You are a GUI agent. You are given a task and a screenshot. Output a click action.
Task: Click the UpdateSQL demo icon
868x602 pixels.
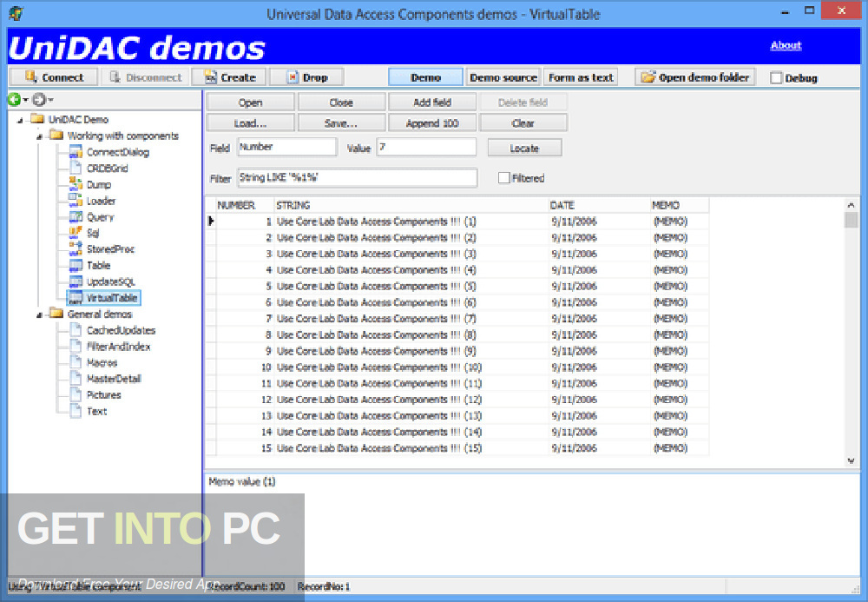(76, 281)
